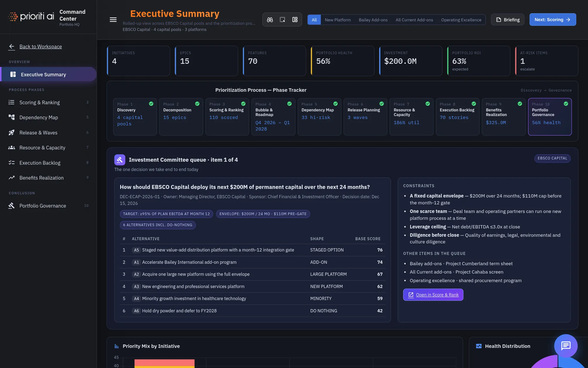Image resolution: width=588 pixels, height=368 pixels.
Task: Select the dashed-square focus view icon
Action: tap(282, 20)
